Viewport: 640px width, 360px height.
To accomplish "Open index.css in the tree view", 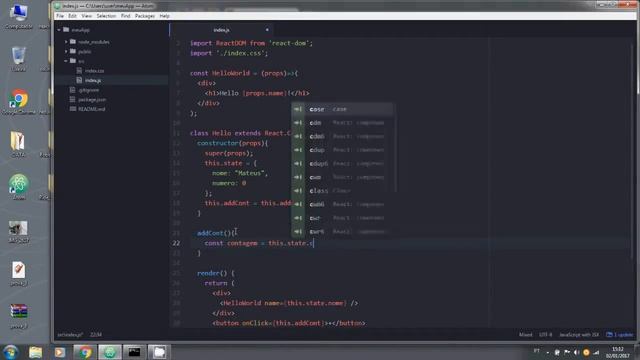I will point(94,71).
